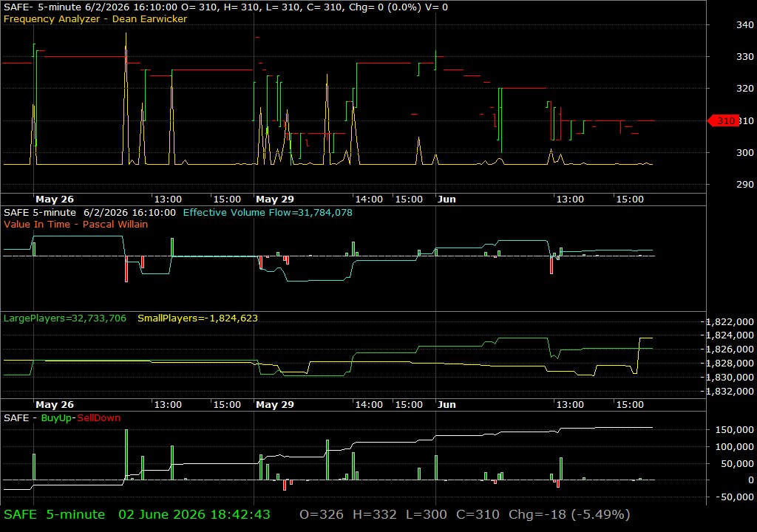Select 'May 29' on the price chart time axis
This screenshot has height=532, width=757.
(275, 199)
